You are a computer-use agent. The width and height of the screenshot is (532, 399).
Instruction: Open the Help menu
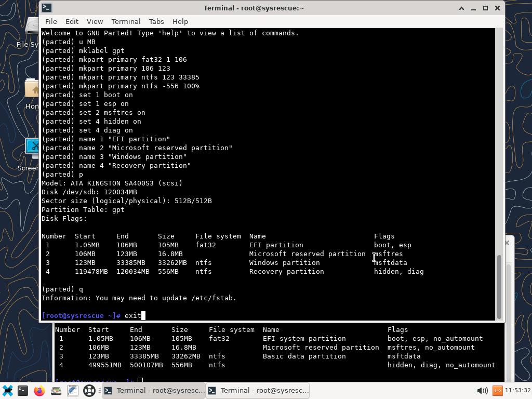coord(180,21)
